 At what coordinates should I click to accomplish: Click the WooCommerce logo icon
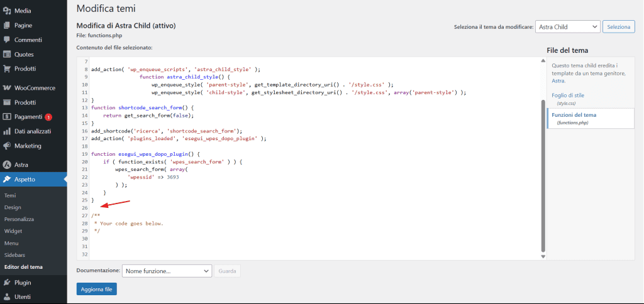(6, 88)
